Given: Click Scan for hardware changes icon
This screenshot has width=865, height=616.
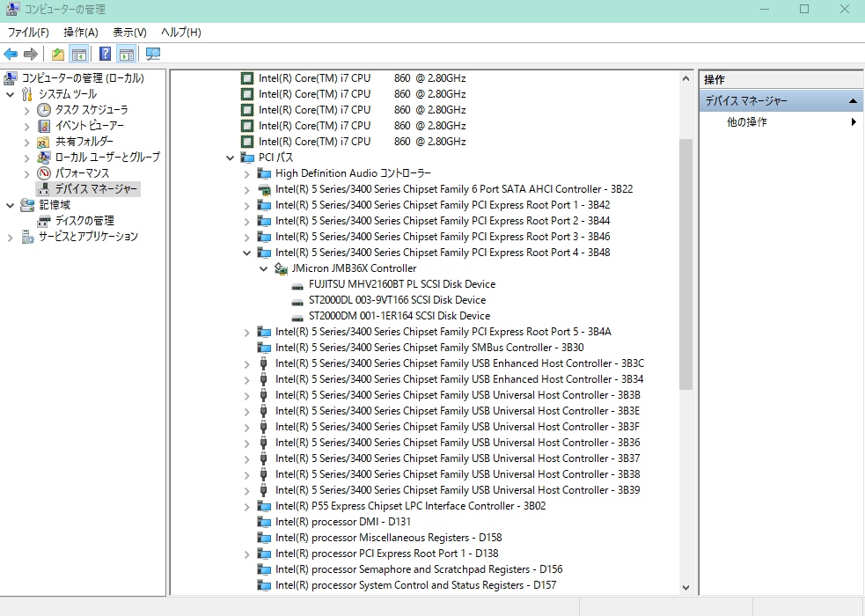Looking at the screenshot, I should [x=153, y=55].
